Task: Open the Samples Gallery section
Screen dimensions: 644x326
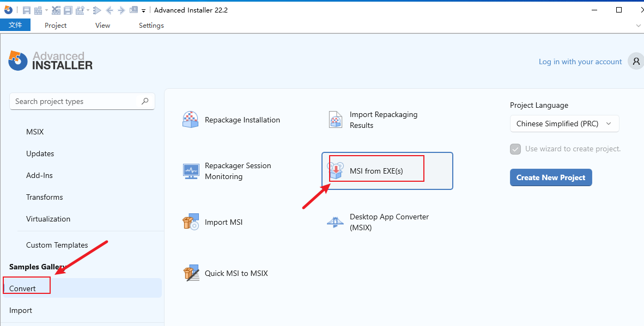Action: click(38, 267)
